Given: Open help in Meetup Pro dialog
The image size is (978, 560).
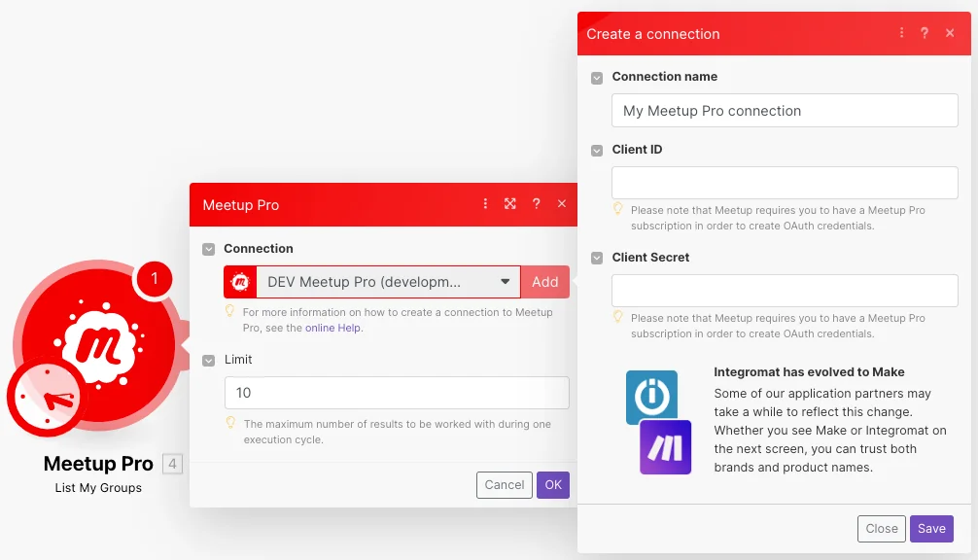Looking at the screenshot, I should 536,204.
